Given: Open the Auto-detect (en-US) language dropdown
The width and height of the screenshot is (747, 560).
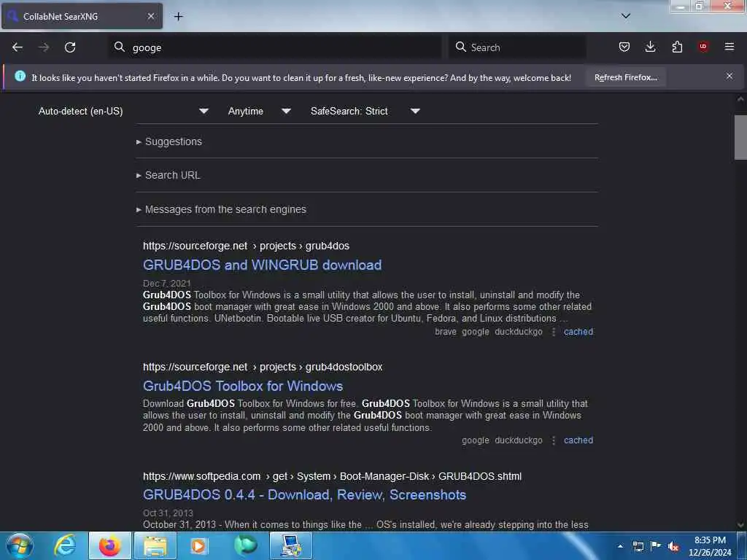Looking at the screenshot, I should click(x=123, y=111).
